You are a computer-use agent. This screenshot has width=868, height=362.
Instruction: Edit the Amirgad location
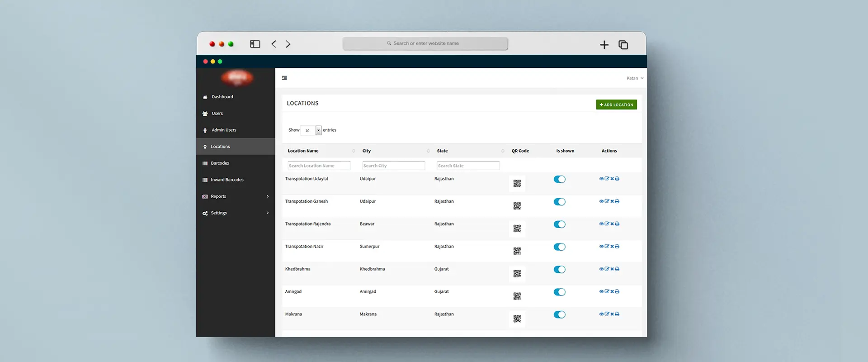pyautogui.click(x=607, y=291)
